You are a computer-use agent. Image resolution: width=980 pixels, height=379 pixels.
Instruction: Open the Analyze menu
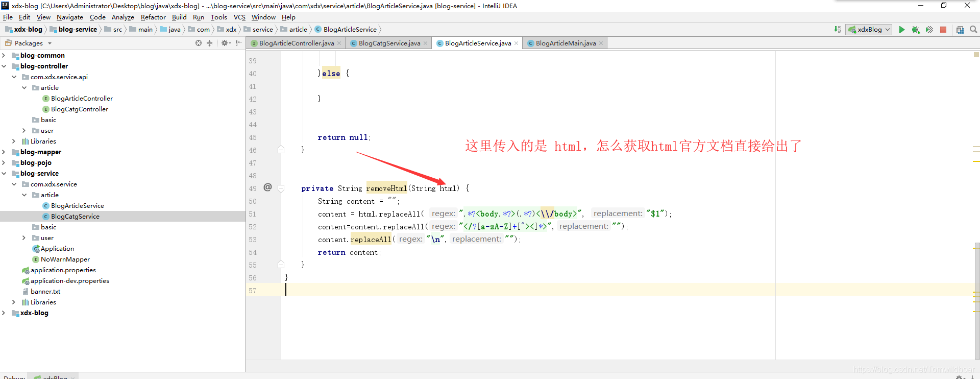pyautogui.click(x=123, y=17)
